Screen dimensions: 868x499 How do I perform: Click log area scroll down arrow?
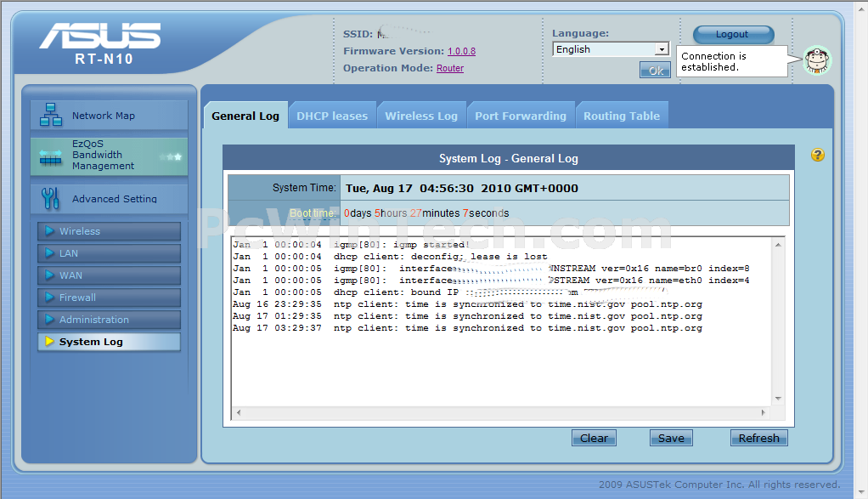[778, 399]
